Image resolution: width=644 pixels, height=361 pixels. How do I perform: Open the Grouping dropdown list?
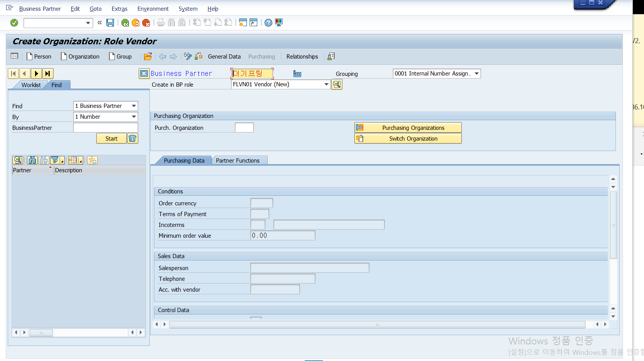point(477,74)
